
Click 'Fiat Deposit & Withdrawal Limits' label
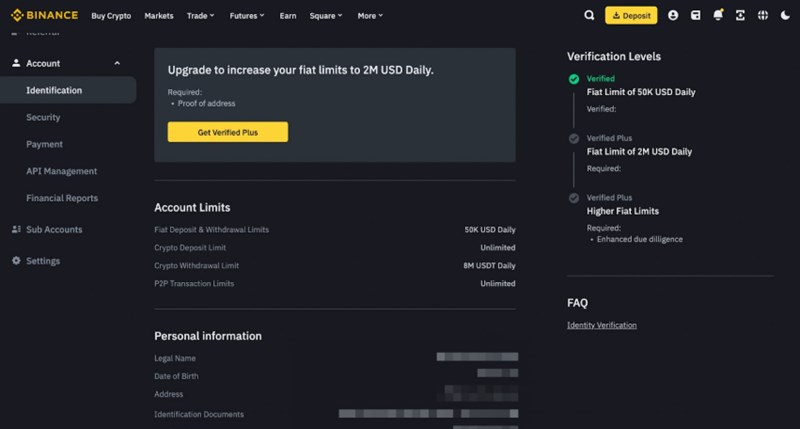click(x=211, y=230)
